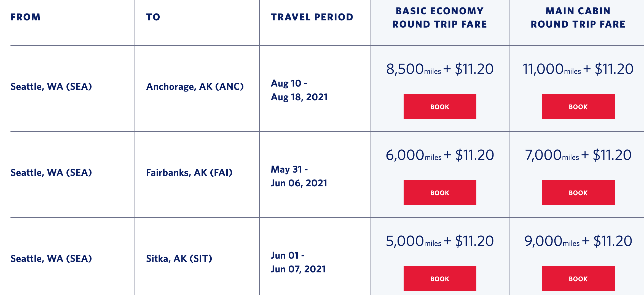Screen dimensions: 644x295
Task: Book Main Cabin fare to Fairbanks
Action: 578,192
